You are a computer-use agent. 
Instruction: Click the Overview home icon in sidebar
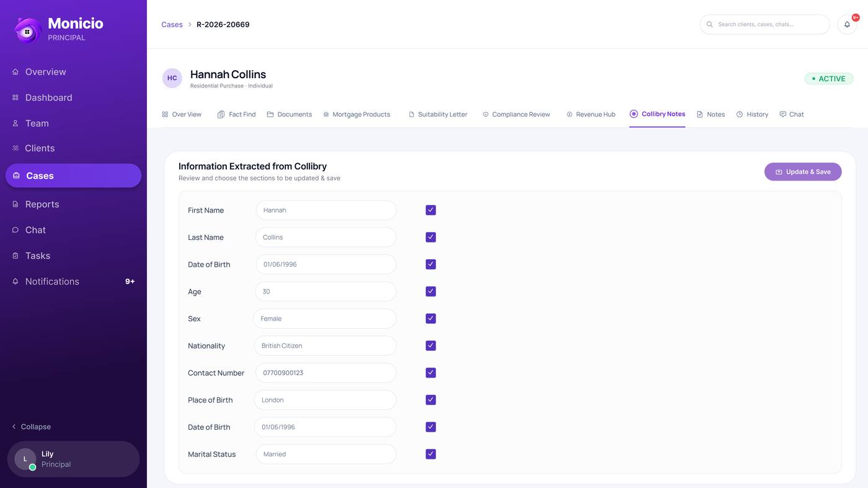click(15, 72)
